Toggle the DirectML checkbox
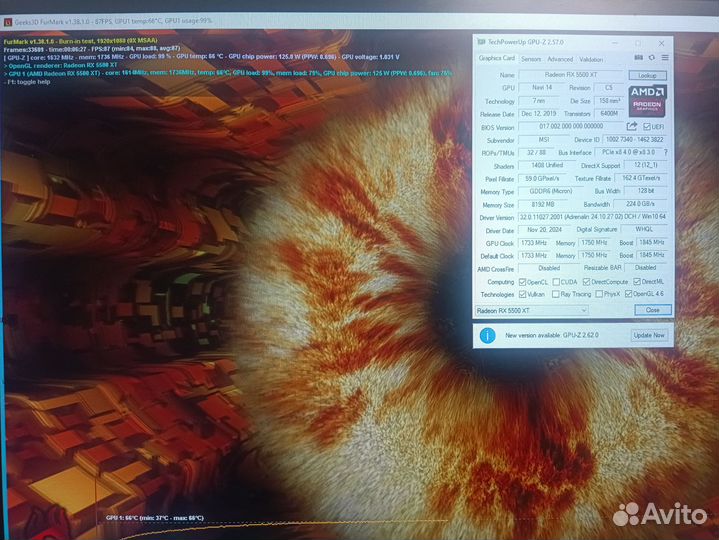 [x=637, y=281]
